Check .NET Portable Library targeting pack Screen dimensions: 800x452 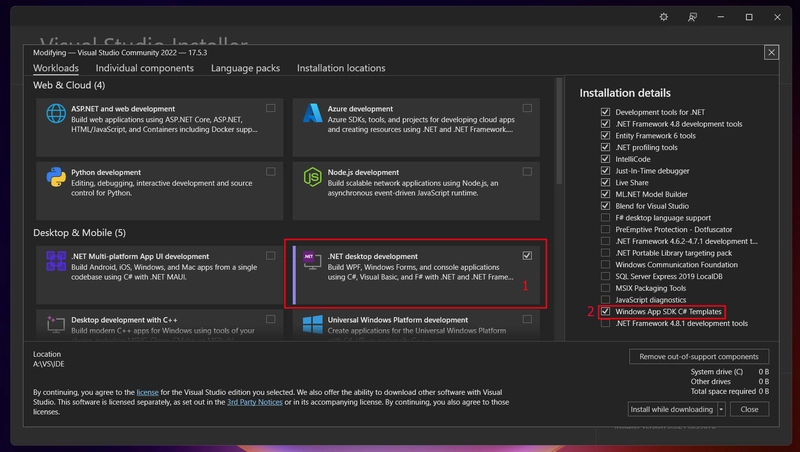[605, 253]
